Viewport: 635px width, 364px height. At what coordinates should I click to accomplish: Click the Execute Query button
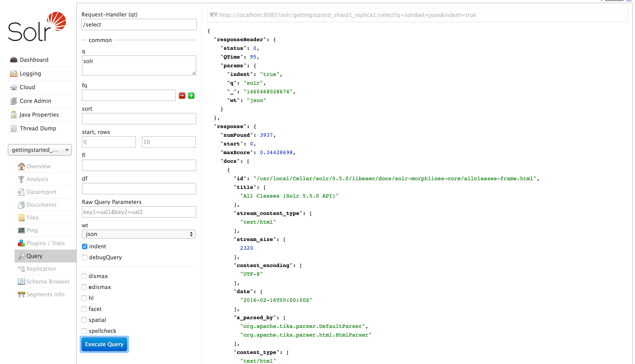104,344
